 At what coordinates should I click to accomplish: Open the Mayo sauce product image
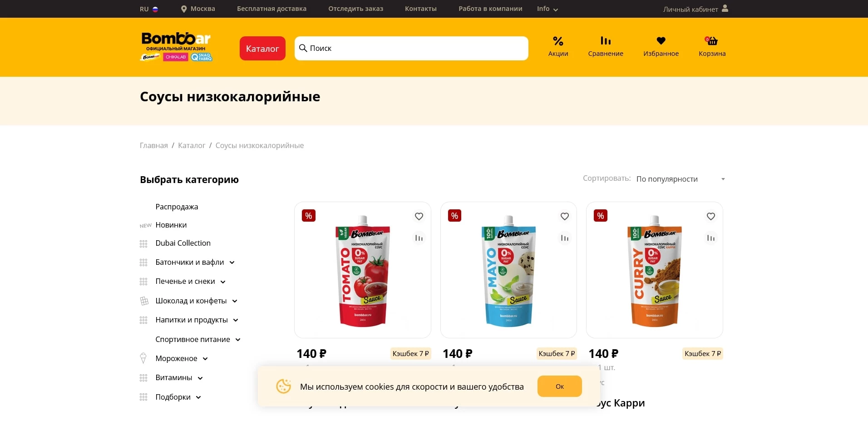[508, 271]
